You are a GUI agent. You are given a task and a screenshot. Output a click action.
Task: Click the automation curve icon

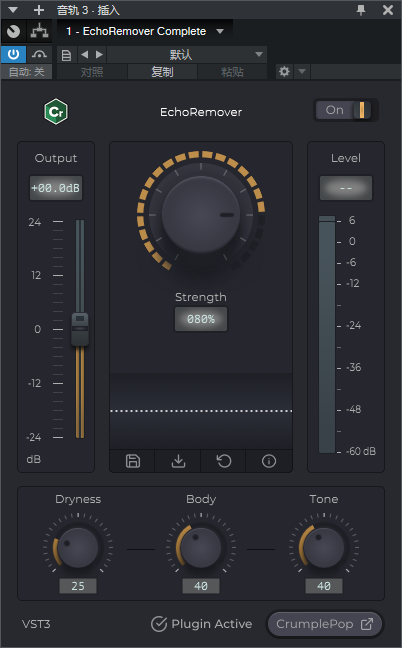(x=39, y=55)
